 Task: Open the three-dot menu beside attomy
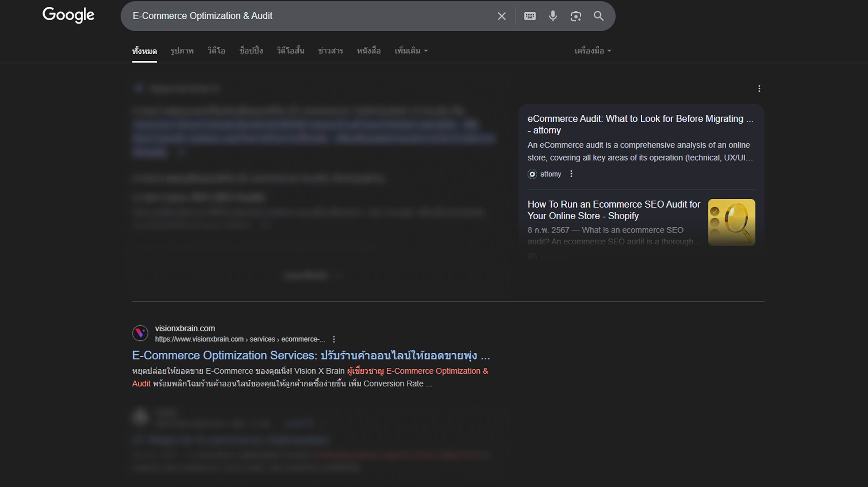tap(571, 174)
